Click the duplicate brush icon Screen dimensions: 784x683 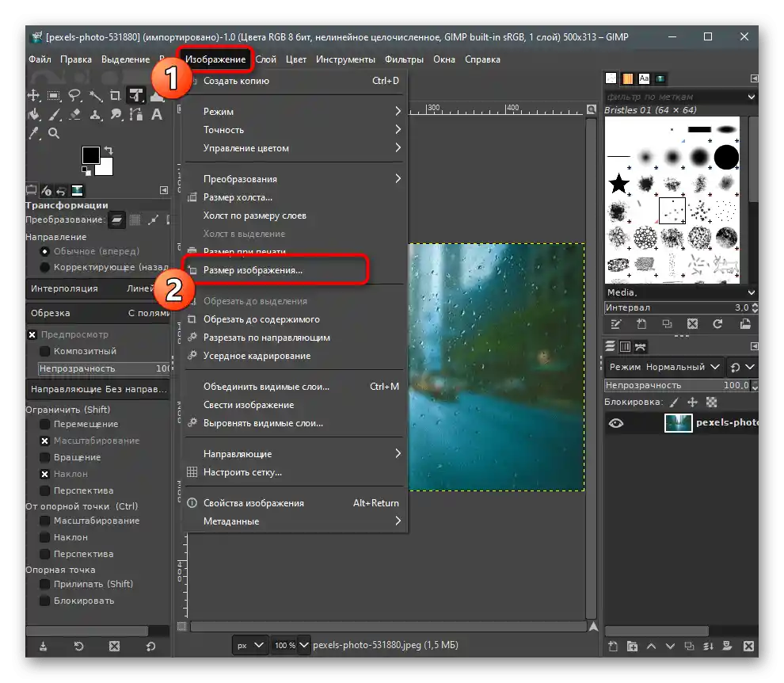[667, 324]
